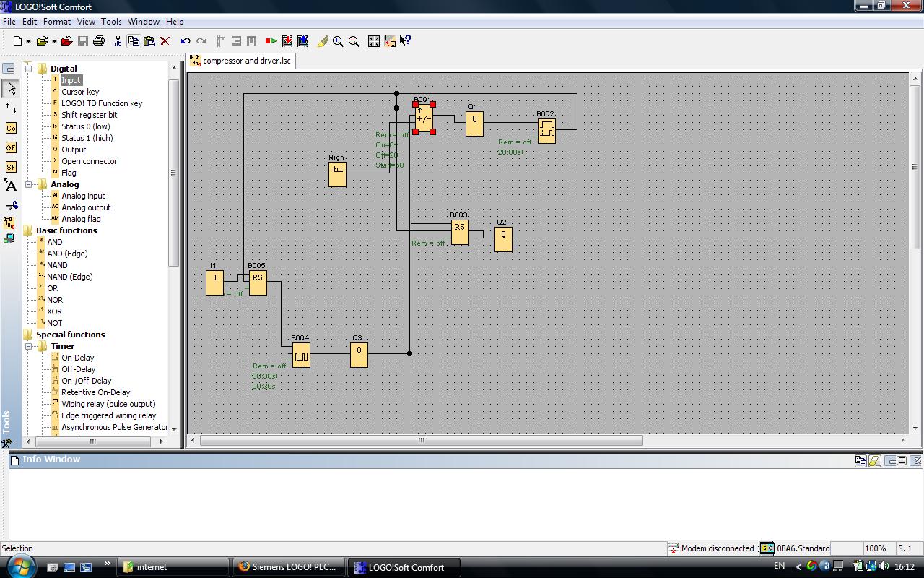Open the File menu
924x578 pixels.
point(9,22)
